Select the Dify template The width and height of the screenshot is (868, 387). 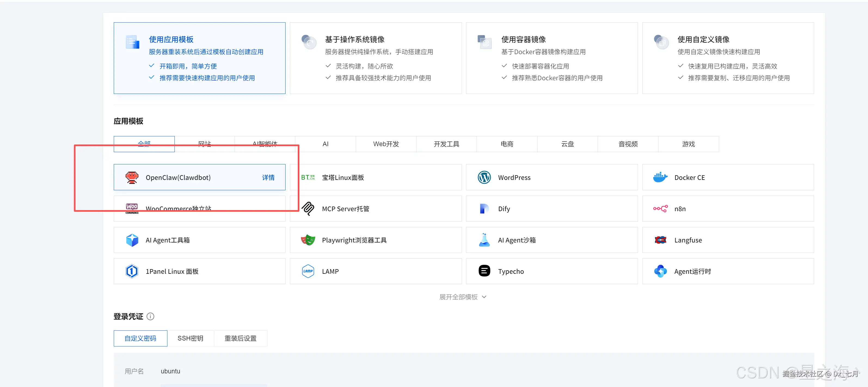coord(552,209)
